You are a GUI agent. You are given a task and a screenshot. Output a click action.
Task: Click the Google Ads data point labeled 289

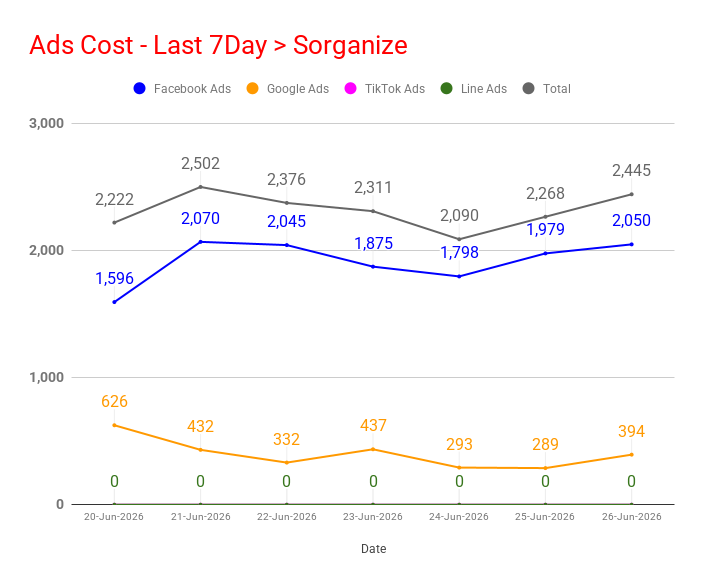545,468
